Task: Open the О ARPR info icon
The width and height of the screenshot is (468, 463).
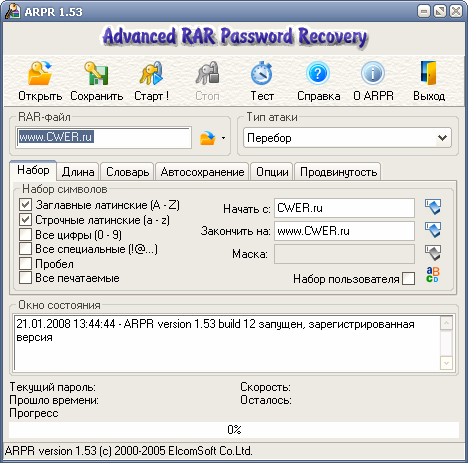Action: pos(373,73)
